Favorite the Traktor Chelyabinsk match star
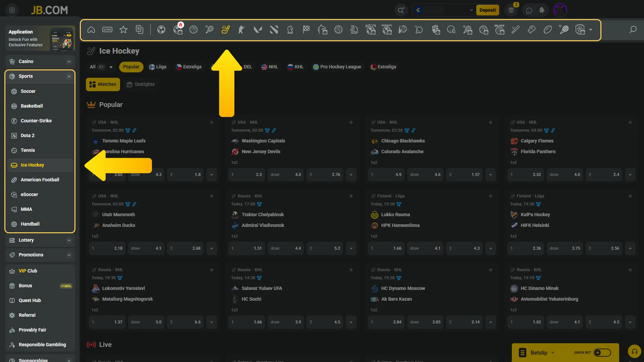The width and height of the screenshot is (644, 362). 351,196
